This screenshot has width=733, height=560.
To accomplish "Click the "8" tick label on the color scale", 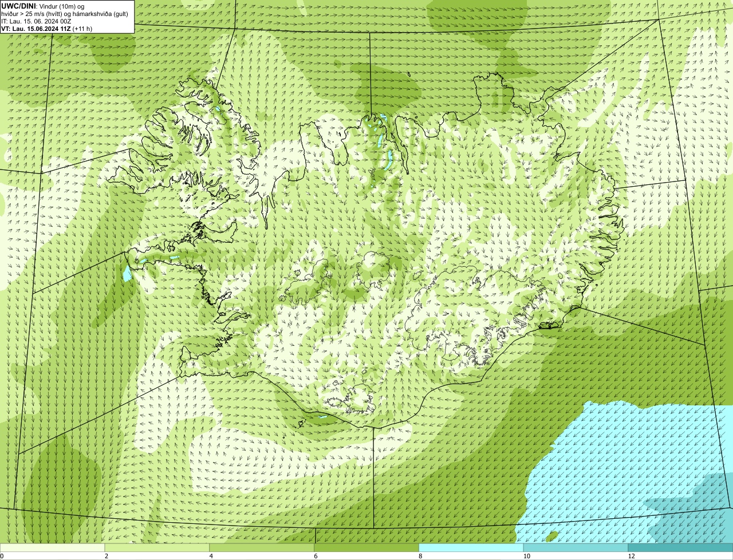I will coord(420,556).
